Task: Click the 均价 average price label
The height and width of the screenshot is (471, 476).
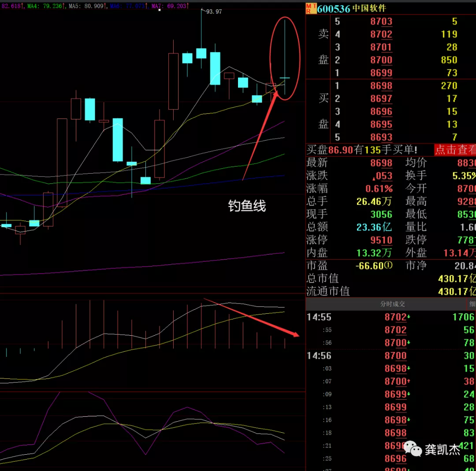Action: pyautogui.click(x=416, y=163)
